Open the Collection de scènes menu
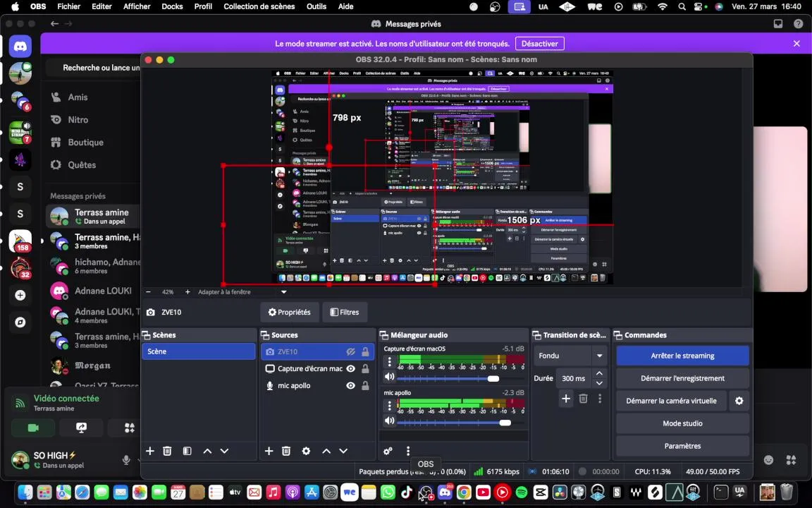 [259, 6]
